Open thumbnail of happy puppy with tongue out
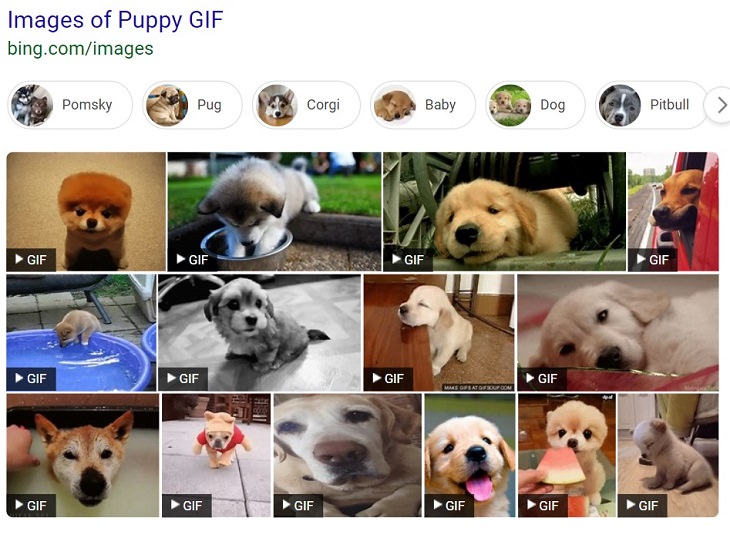 (470, 455)
